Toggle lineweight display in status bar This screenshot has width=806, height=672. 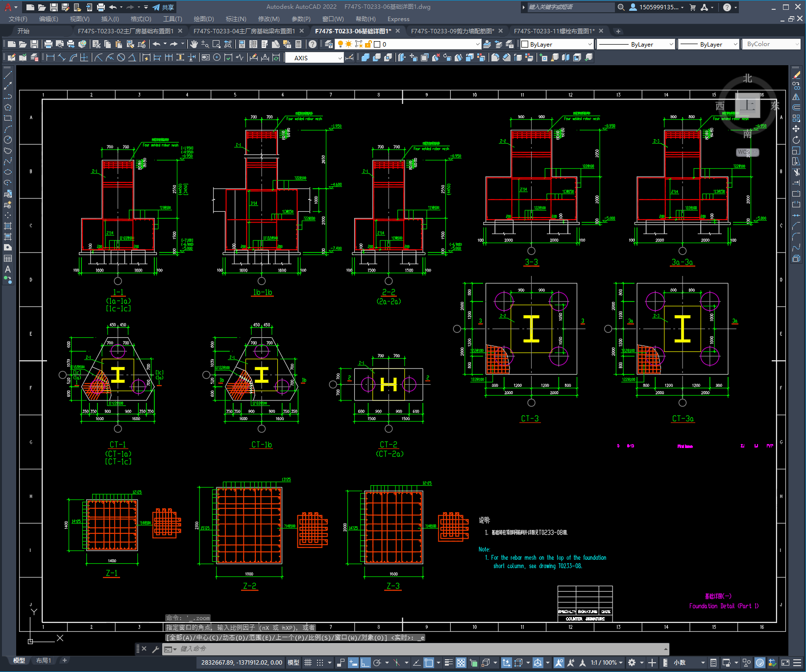448,663
